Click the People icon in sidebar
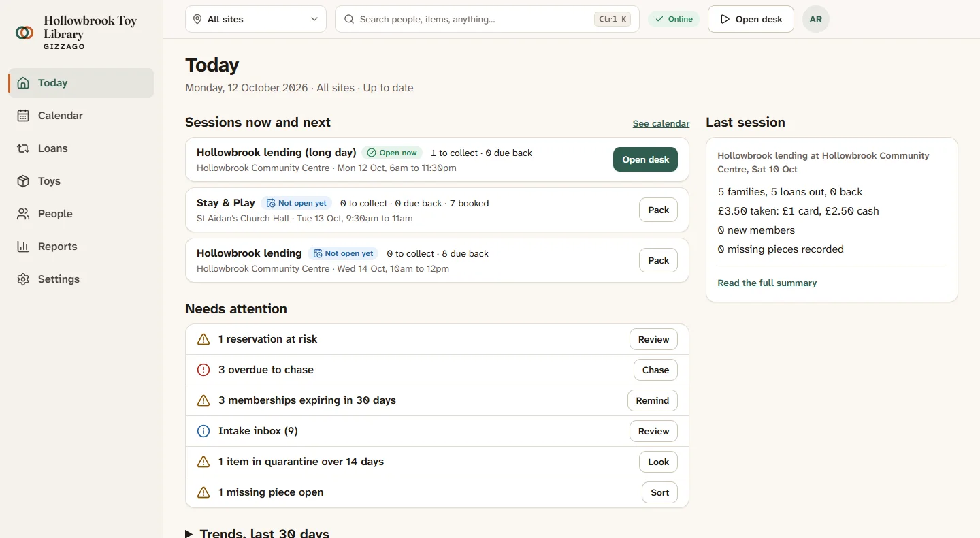 23,214
